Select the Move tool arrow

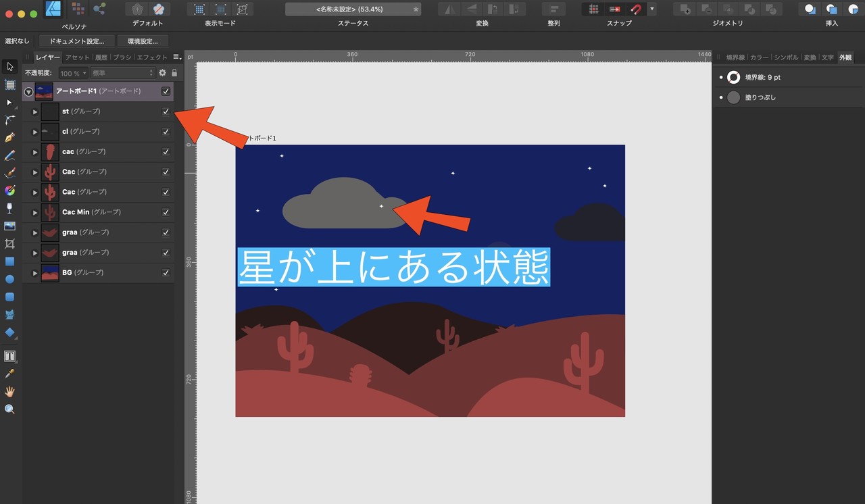click(9, 67)
